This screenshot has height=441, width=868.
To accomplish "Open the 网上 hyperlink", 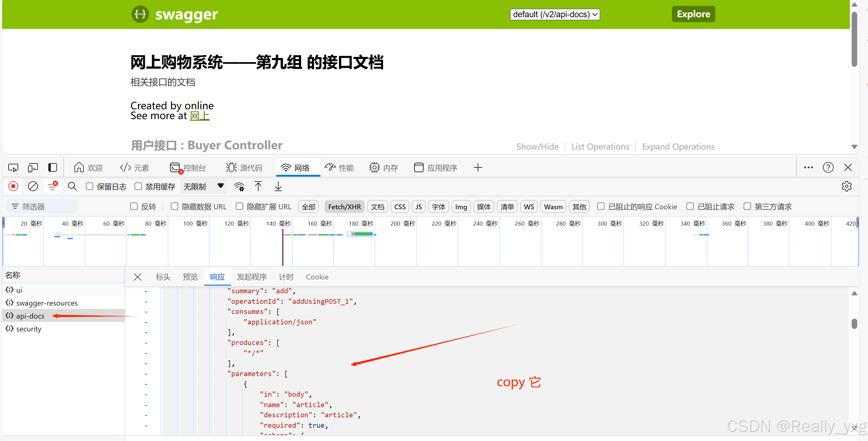I will click(x=200, y=115).
